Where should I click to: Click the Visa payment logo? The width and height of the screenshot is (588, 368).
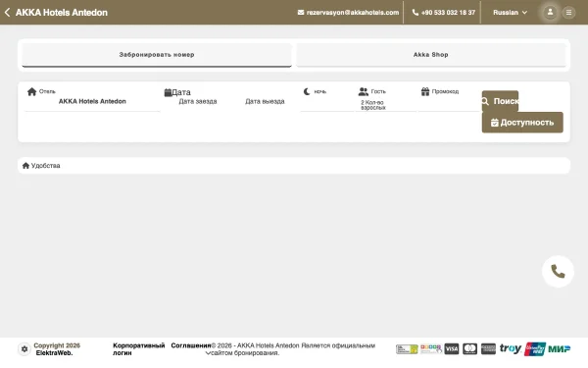452,348
